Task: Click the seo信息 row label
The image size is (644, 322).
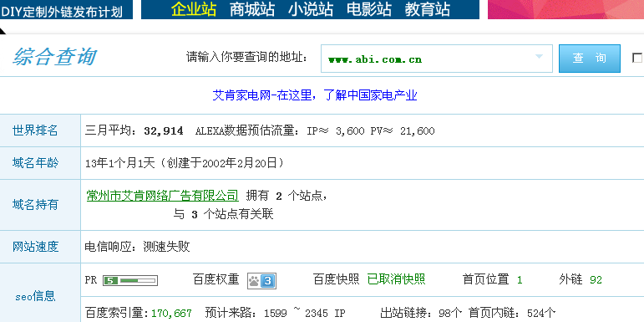Action: tap(35, 297)
